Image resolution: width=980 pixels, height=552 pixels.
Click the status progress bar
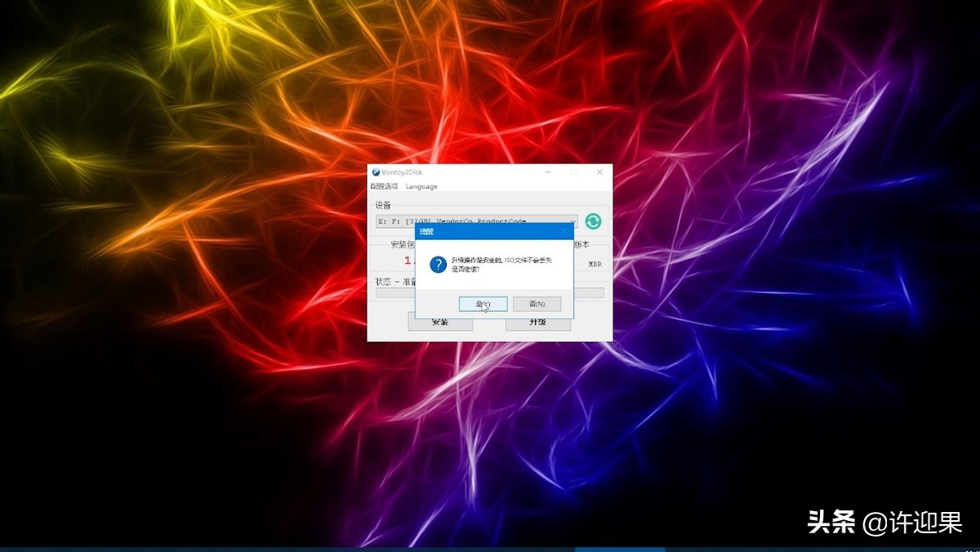tap(589, 292)
